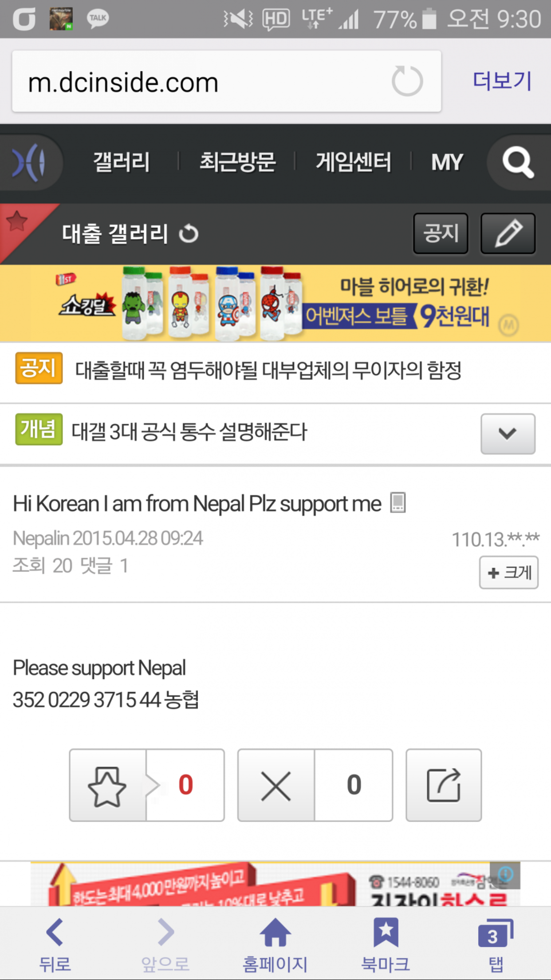
Task: Select the 최근방문 menu item
Action: (237, 162)
